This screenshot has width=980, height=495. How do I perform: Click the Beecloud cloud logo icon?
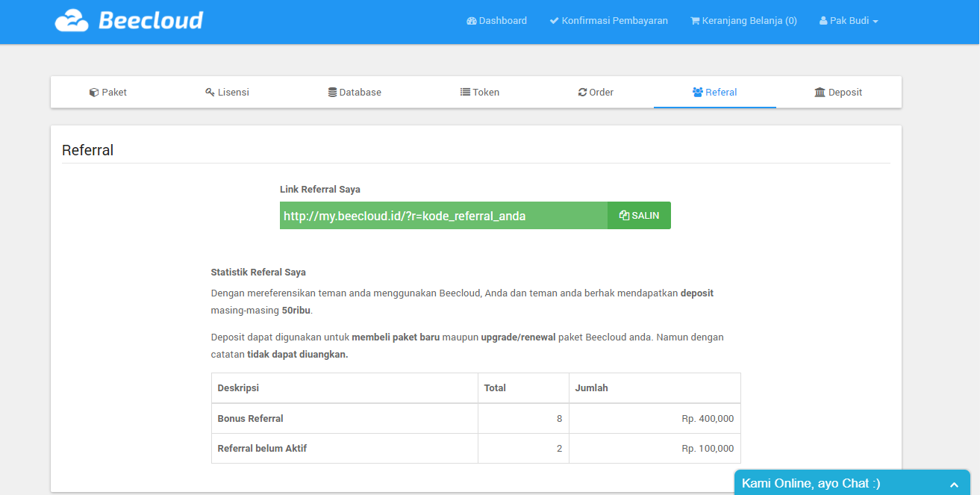pos(72,20)
